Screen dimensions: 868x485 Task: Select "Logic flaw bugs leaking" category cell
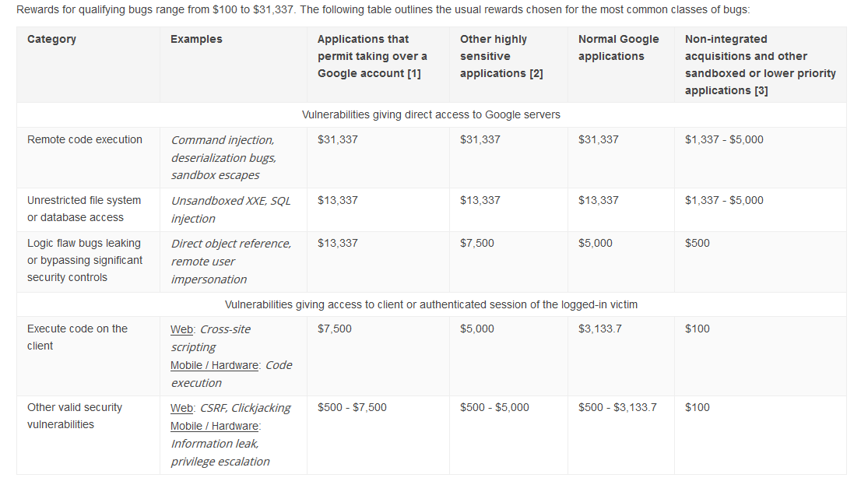(x=85, y=260)
